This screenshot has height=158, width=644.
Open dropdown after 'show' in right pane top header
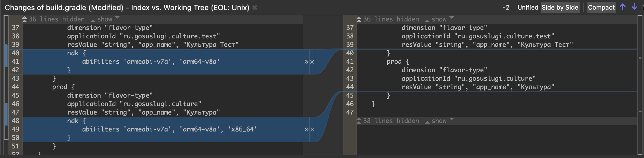[x=452, y=18]
